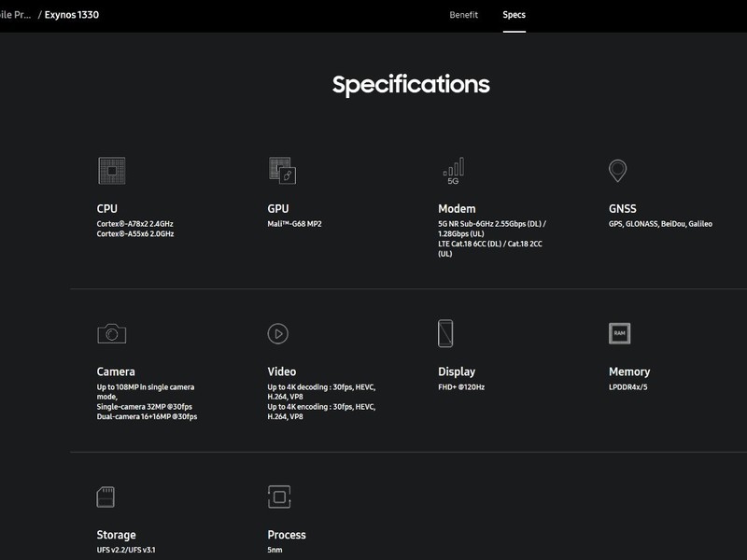The width and height of the screenshot is (747, 560).
Task: Click the Mali-G68 MP2 GPU description
Action: [x=294, y=224]
